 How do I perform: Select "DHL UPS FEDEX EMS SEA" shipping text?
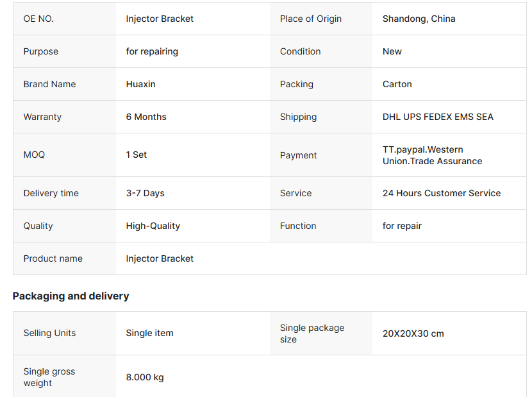438,117
